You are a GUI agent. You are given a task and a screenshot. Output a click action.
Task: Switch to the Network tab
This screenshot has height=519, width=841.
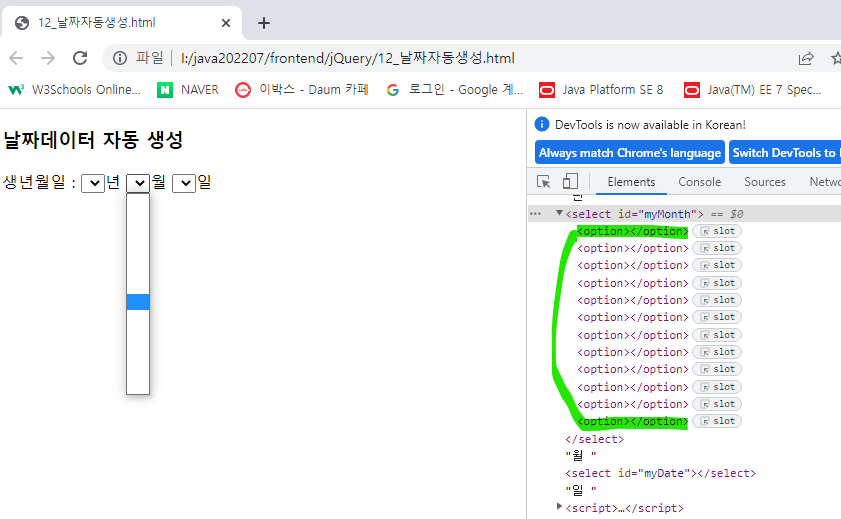825,182
